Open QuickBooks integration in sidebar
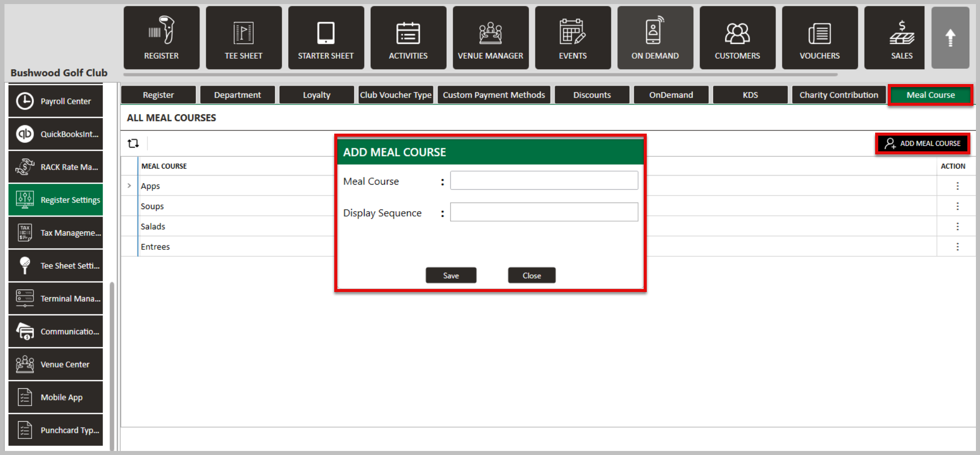 56,134
